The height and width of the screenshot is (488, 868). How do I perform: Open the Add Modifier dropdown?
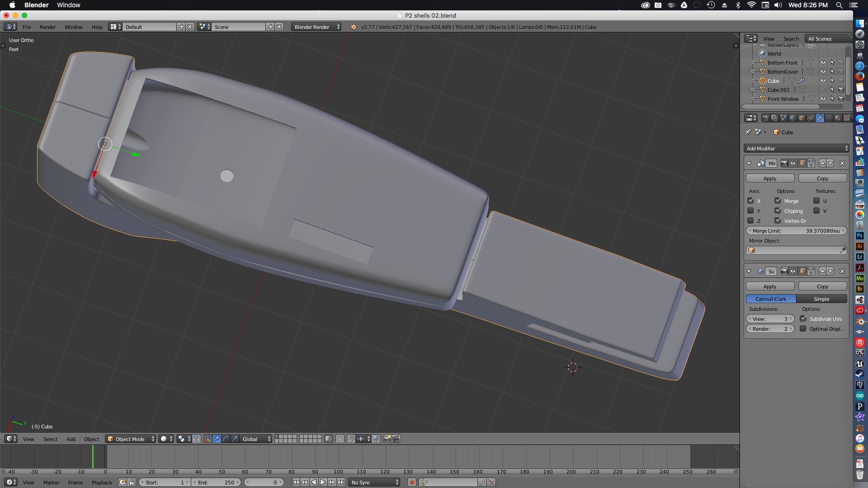pyautogui.click(x=797, y=148)
